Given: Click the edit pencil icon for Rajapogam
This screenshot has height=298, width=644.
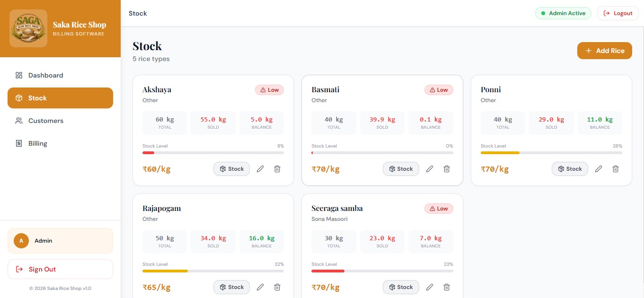Looking at the screenshot, I should pyautogui.click(x=260, y=287).
